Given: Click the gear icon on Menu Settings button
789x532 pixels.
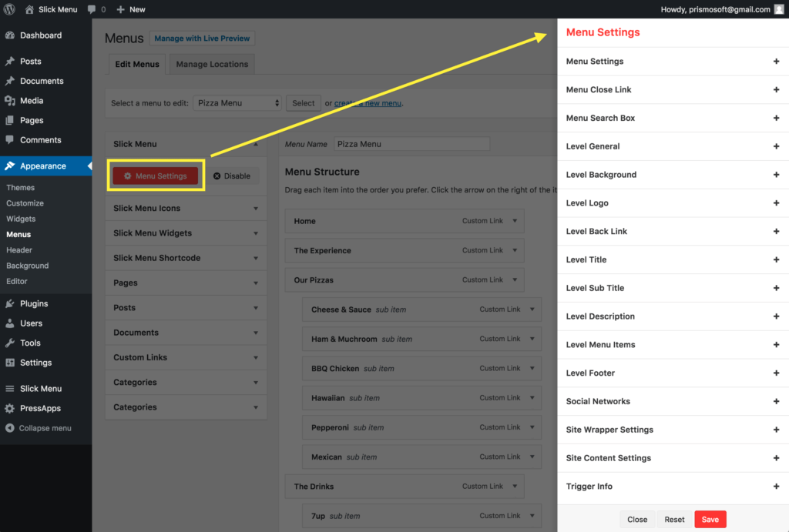Looking at the screenshot, I should tap(129, 176).
